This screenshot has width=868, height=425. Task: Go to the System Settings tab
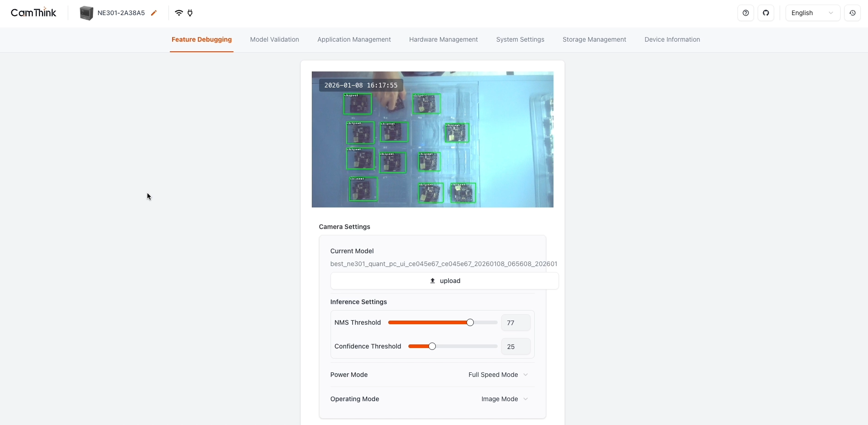520,39
